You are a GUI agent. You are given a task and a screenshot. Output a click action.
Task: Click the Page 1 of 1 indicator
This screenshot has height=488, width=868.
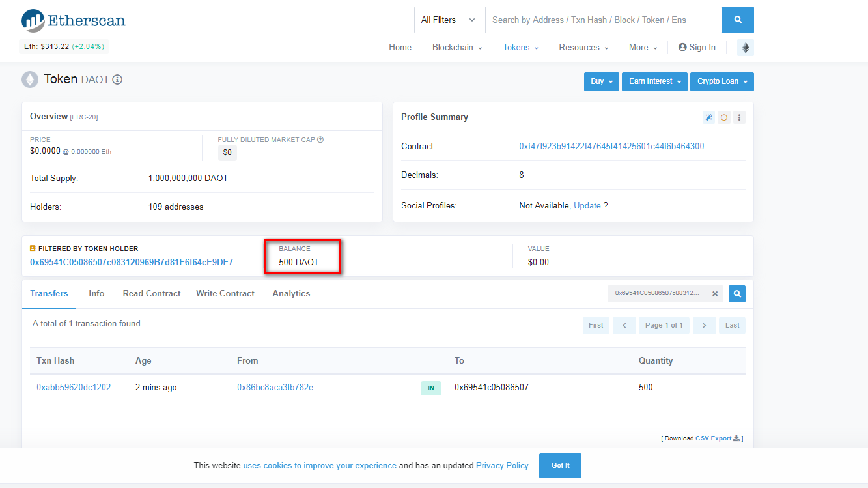(664, 325)
